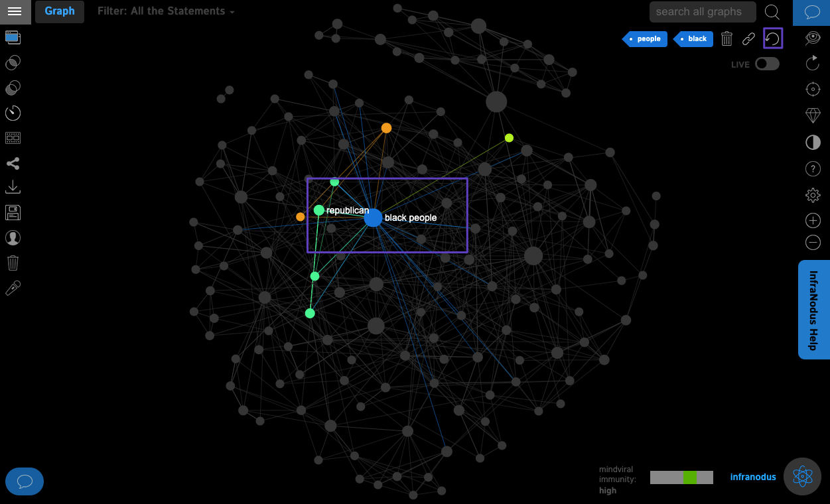Viewport: 830px width, 504px height.
Task: Toggle the eye visibility icon
Action: click(813, 38)
